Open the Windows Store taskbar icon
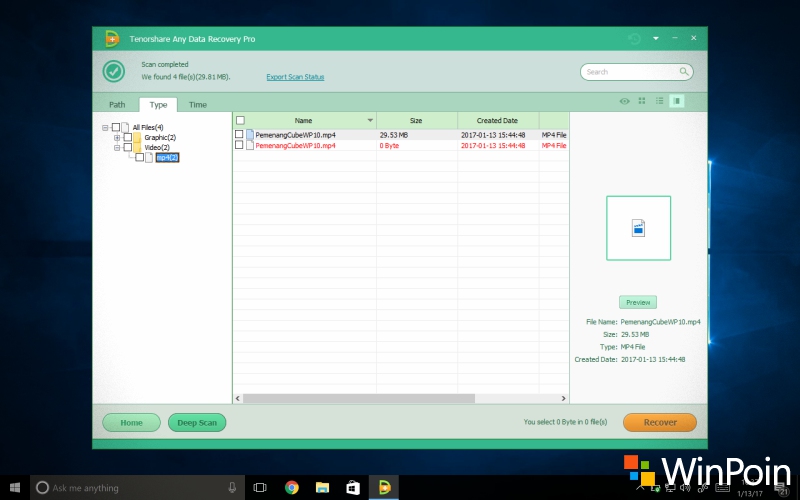Screen dimensions: 800x500 [x=353, y=488]
